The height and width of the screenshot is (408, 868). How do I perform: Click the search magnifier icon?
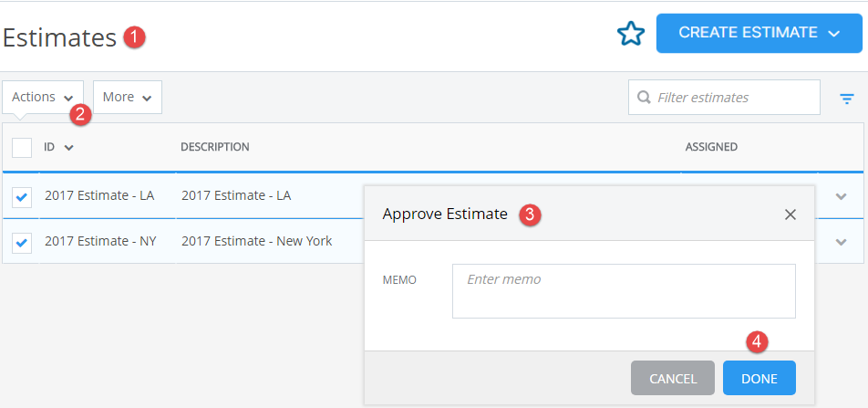pyautogui.click(x=644, y=98)
